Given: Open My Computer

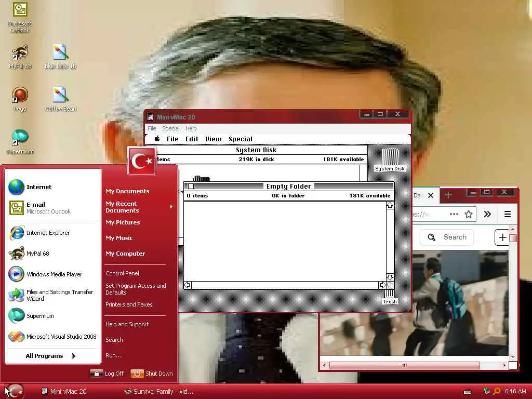Looking at the screenshot, I should [125, 254].
